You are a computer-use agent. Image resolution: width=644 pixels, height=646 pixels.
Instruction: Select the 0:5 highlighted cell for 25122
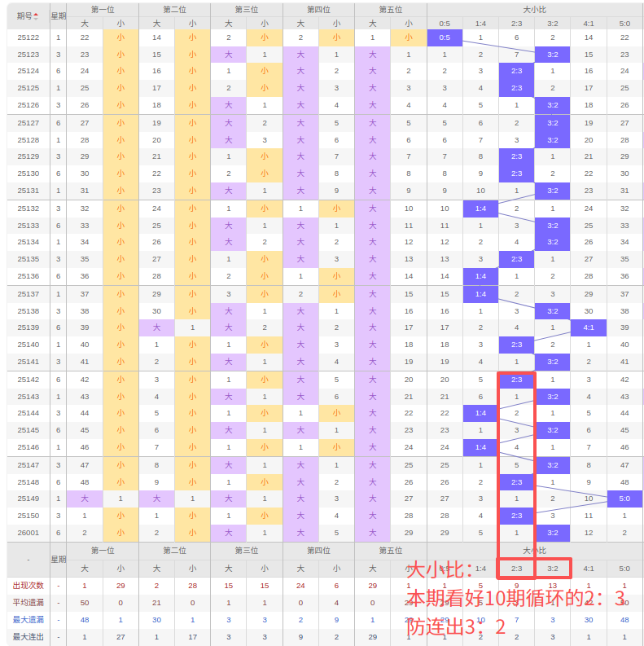[x=445, y=37]
